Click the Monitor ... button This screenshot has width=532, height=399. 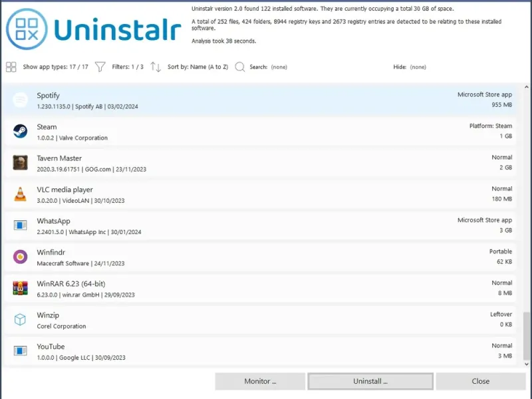coord(260,381)
